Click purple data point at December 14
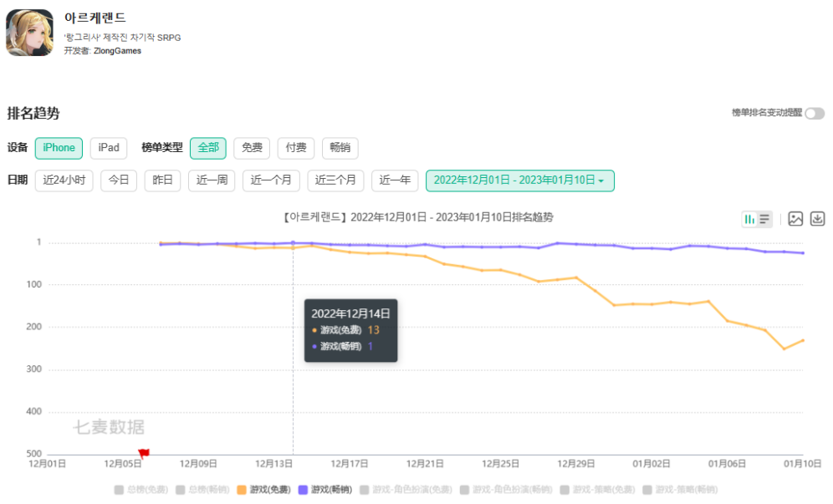The image size is (833, 504). (x=293, y=242)
